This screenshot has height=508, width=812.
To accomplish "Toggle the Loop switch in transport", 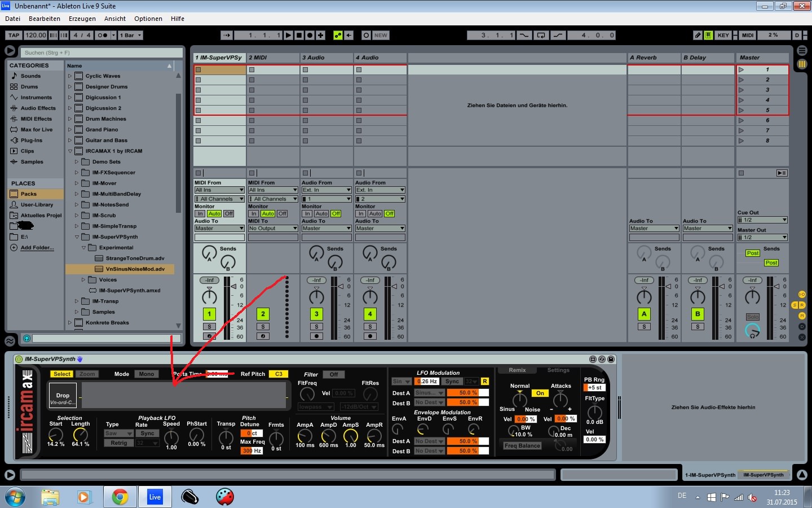I will pyautogui.click(x=541, y=35).
